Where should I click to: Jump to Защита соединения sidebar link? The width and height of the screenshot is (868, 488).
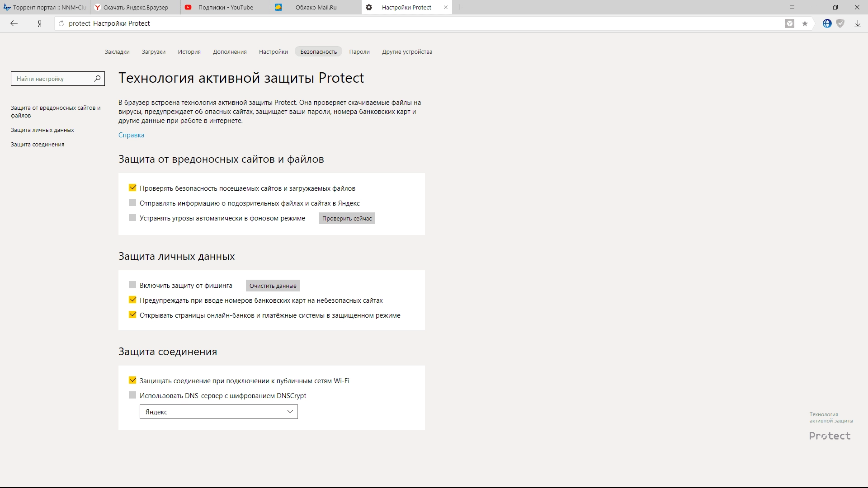[38, 145]
